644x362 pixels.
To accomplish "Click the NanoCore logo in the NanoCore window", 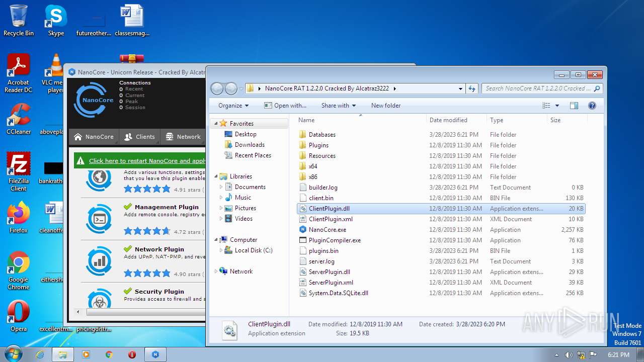I will [x=94, y=100].
